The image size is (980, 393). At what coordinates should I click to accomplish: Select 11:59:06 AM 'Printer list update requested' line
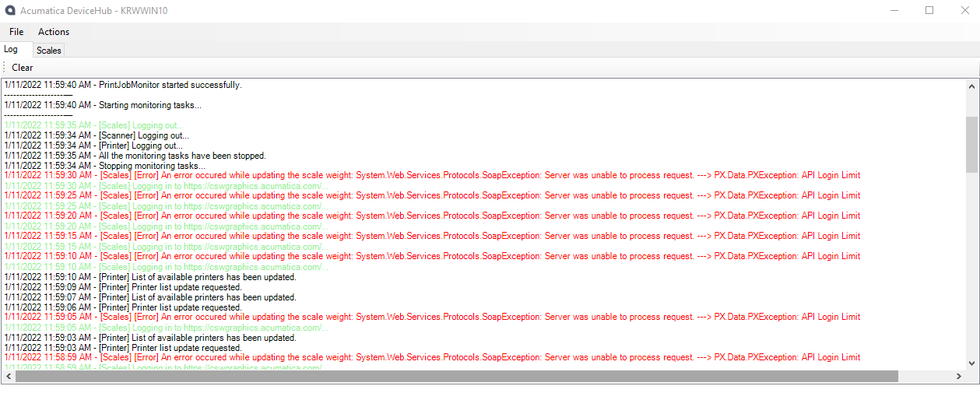(x=123, y=307)
